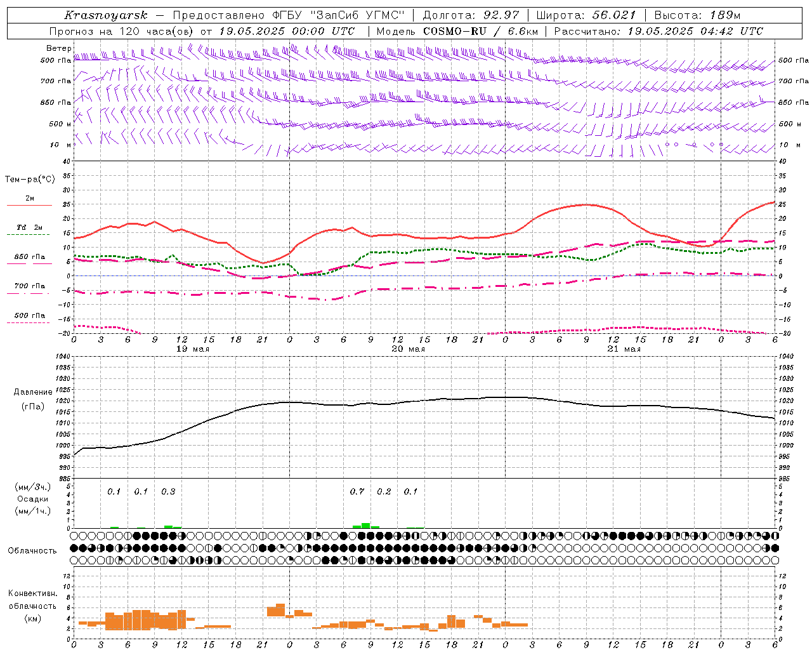This screenshot has height=650, width=812.
Task: Click the Облачность cloud cover label
Action: [32, 550]
